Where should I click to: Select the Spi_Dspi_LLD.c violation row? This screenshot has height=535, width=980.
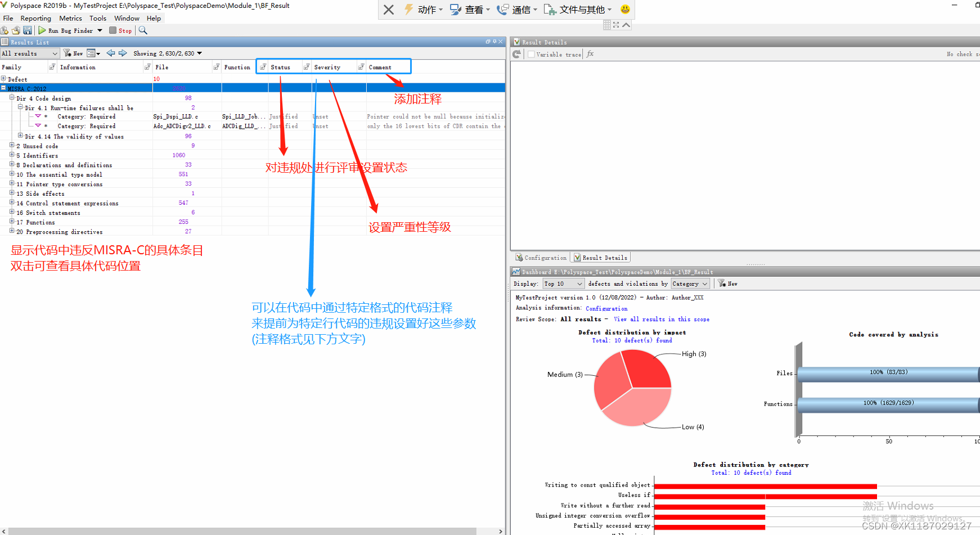click(x=253, y=116)
